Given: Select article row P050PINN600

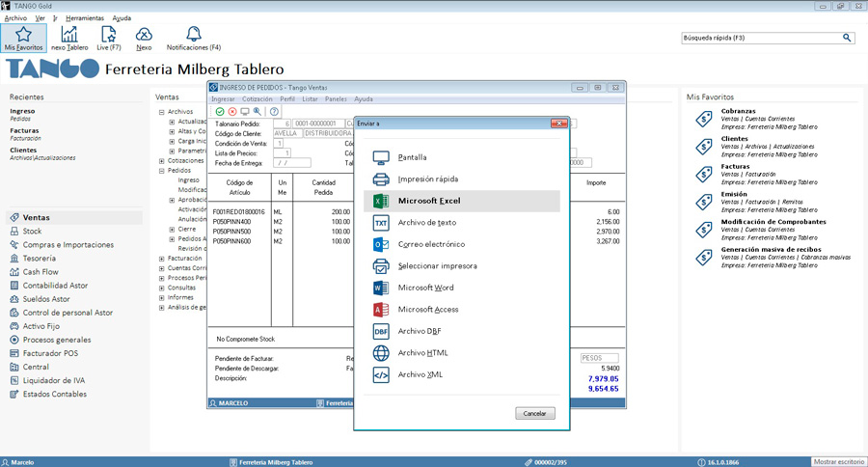Looking at the screenshot, I should [x=231, y=241].
